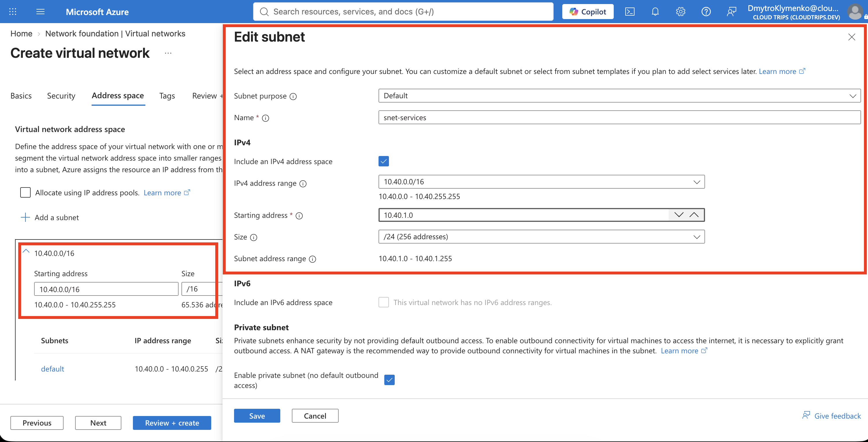Screen dimensions: 868x442
Task: Open the ellipsis menu beside Create virtual network
Action: pos(168,53)
